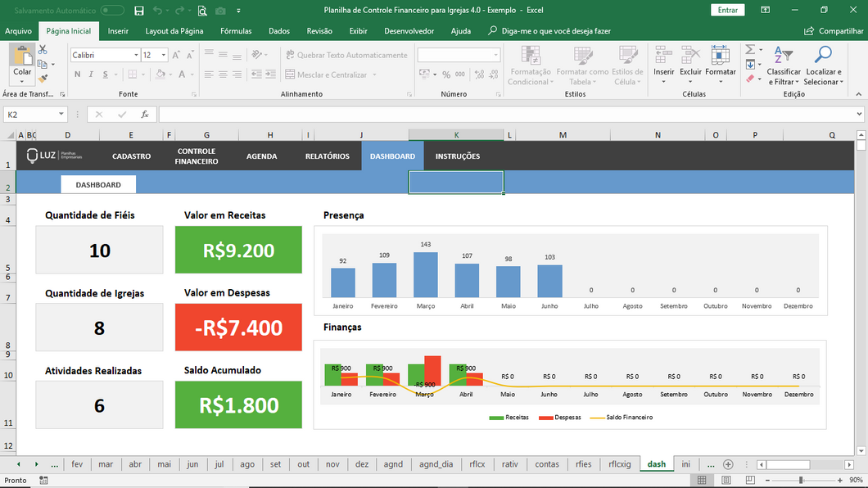Open the Calibri font name dropdown
The width and height of the screenshot is (868, 488).
click(136, 55)
